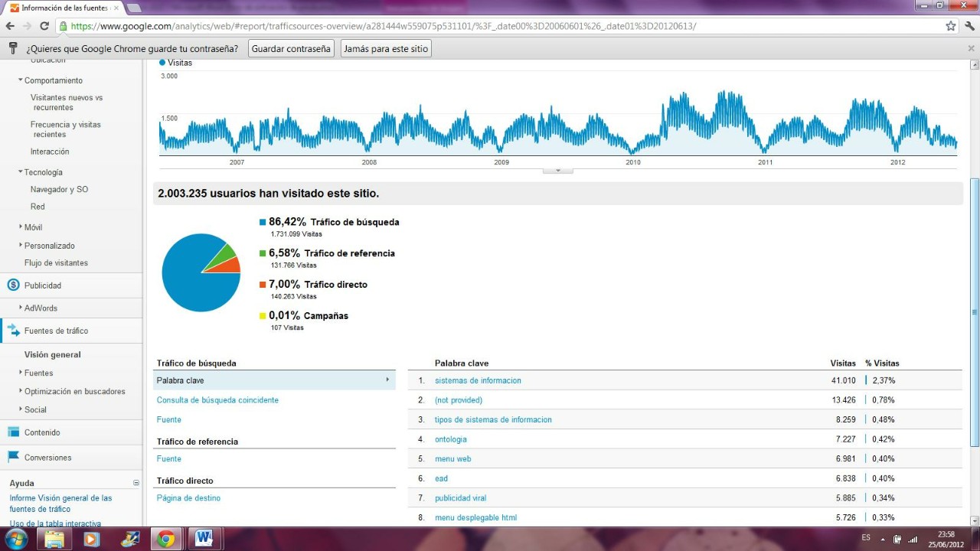Open Microsoft Word from the taskbar
This screenshot has width=980, height=551.
coord(204,538)
